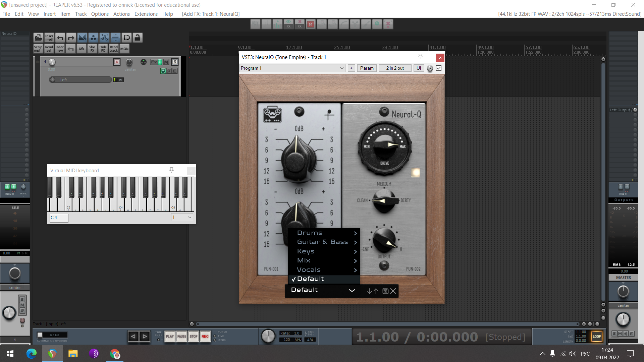The image size is (644, 362).
Task: Open track 1 Left input selector
Action: 80,80
